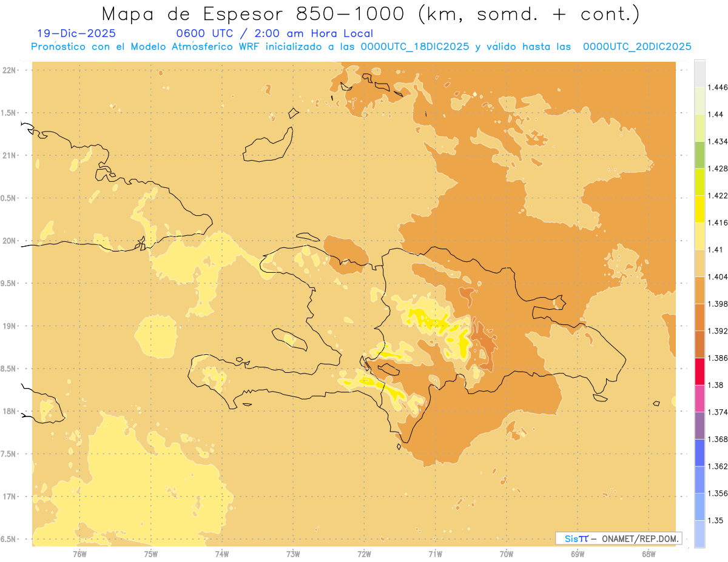Click the purple 1.368–1.374 legend swatch

[x=699, y=426]
